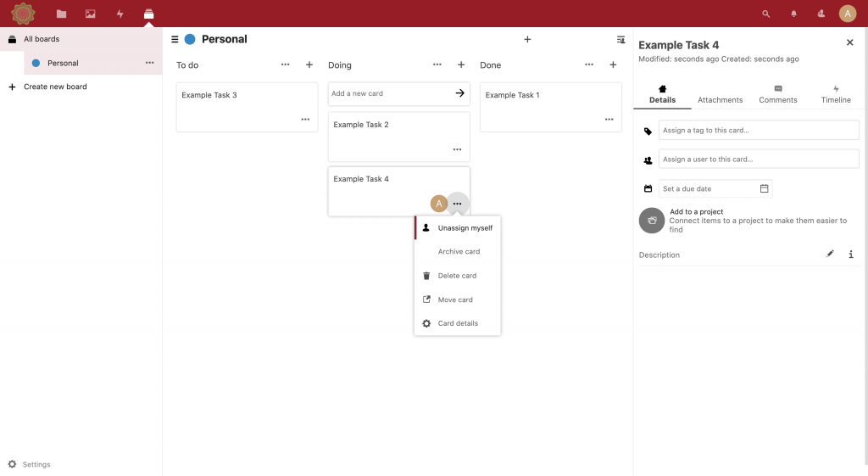The image size is (868, 476).
Task: Open the Nextcloud logo home
Action: tap(23, 14)
